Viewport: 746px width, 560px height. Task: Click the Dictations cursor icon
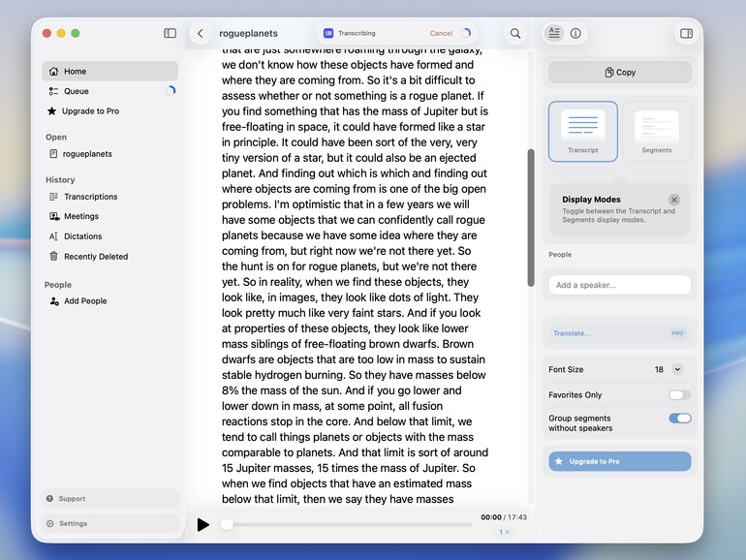(53, 236)
